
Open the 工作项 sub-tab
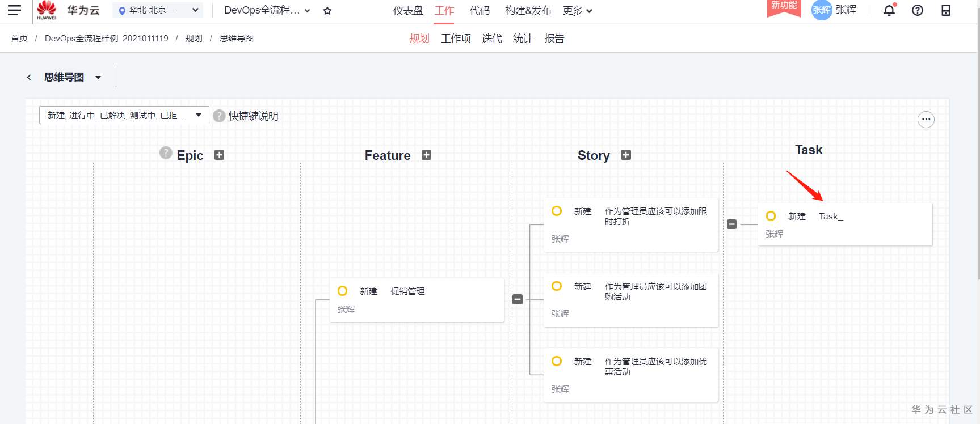click(x=456, y=39)
